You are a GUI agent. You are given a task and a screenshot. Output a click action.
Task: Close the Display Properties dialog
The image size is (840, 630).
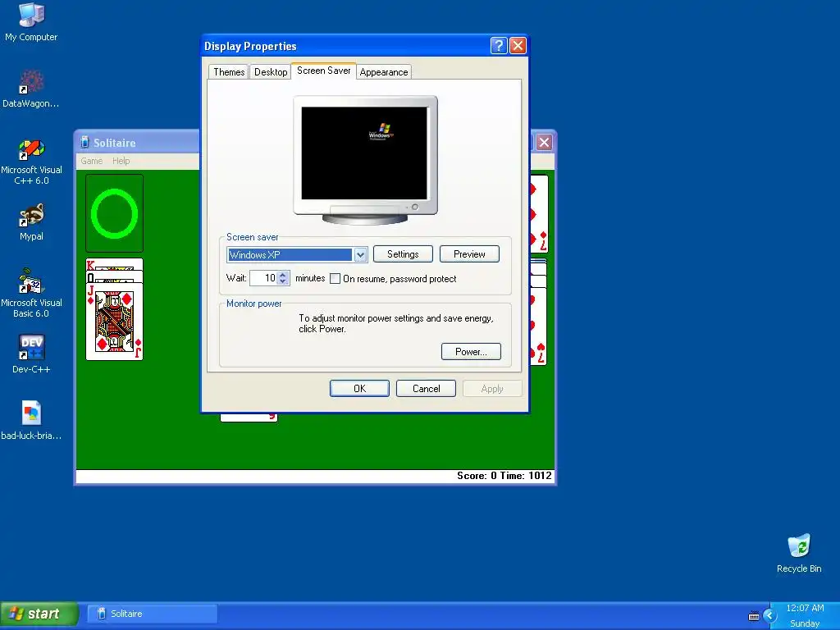518,46
